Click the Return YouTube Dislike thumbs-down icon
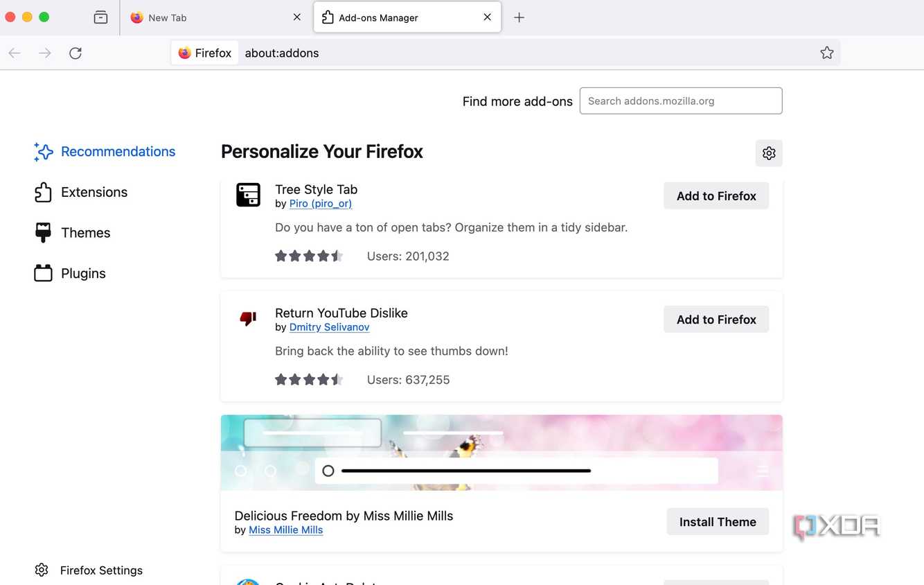Screen dimensions: 924x585 tap(248, 318)
